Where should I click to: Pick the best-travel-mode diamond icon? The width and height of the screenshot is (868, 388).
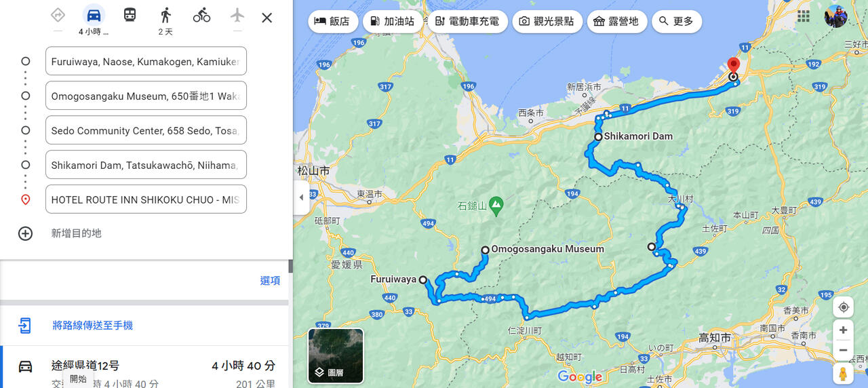pos(58,15)
